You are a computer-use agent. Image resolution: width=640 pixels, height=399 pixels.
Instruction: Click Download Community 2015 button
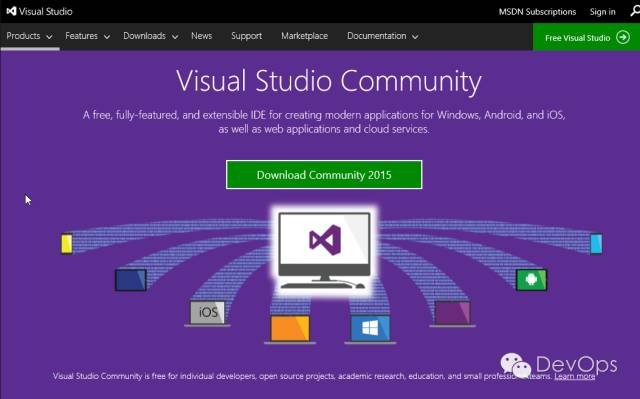click(x=324, y=175)
